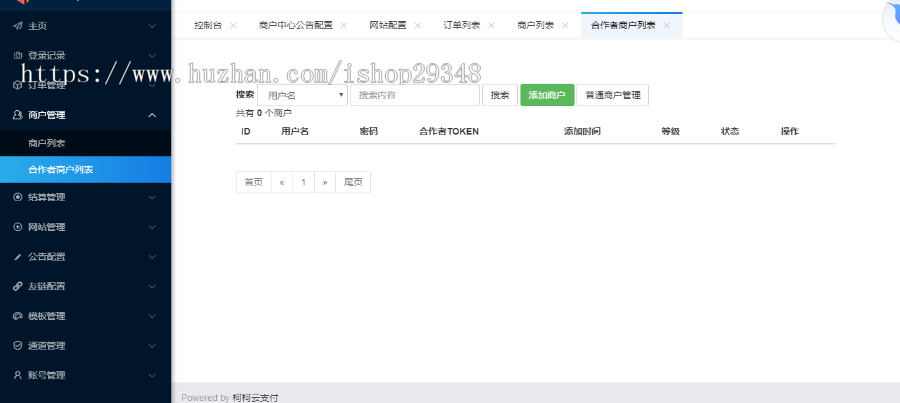Screen dimensions: 900x403
Task: Open the 用户名 search-type dropdown
Action: 302,95
